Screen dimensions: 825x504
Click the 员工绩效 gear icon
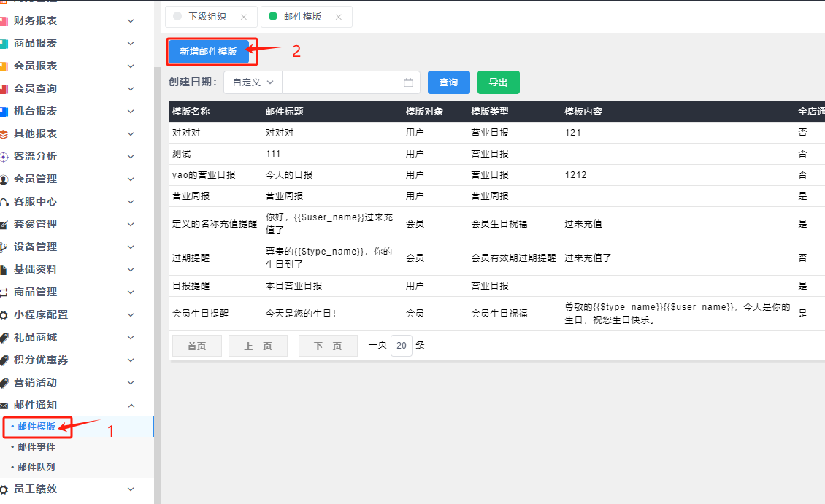coord(4,489)
